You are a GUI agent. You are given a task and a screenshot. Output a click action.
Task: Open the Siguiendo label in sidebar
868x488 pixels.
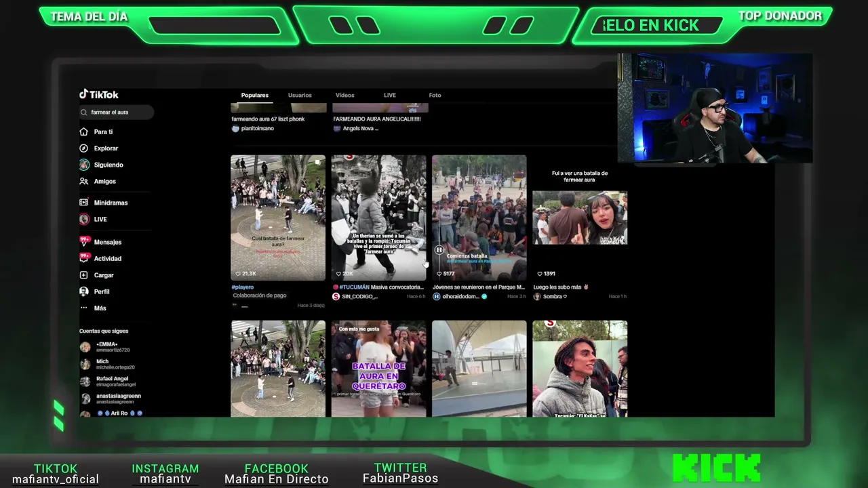pyautogui.click(x=108, y=165)
